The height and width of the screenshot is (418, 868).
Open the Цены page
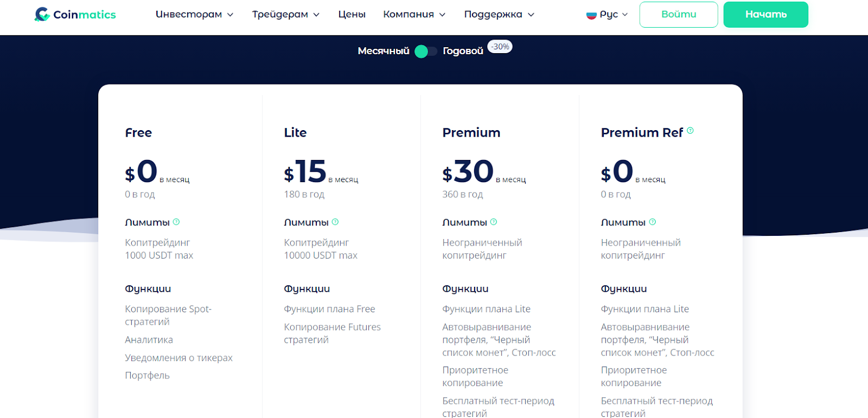352,15
